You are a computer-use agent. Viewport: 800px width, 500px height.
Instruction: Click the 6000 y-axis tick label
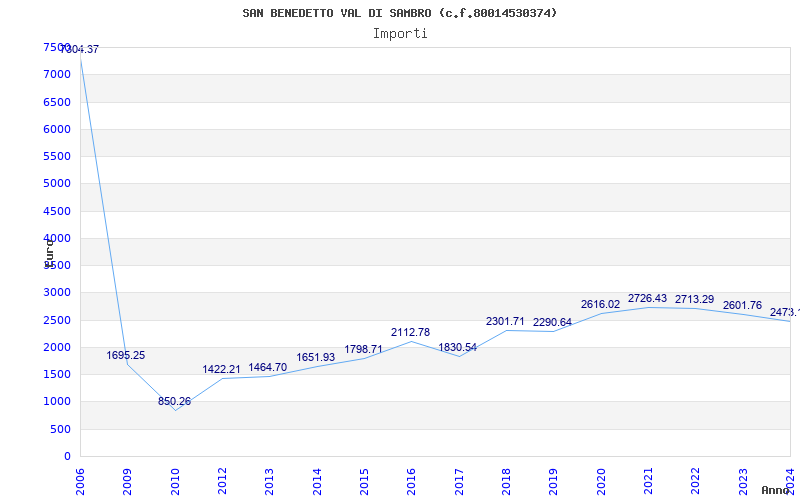pyautogui.click(x=57, y=129)
